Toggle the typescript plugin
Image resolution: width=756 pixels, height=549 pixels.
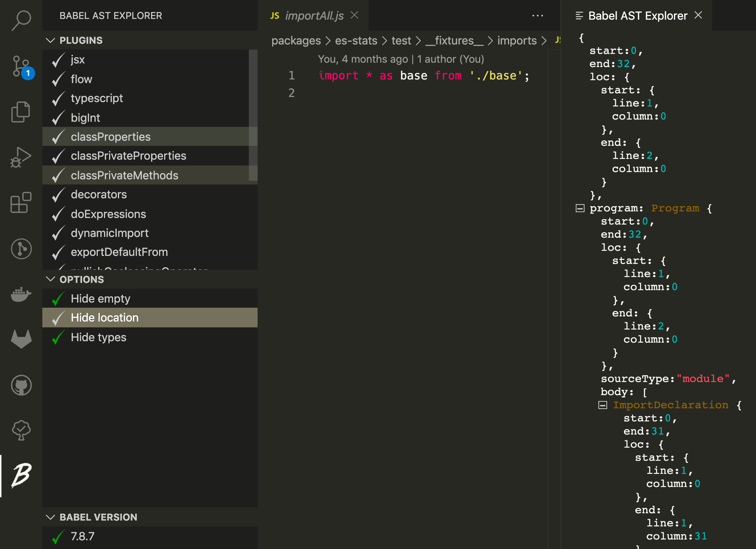tap(150, 98)
